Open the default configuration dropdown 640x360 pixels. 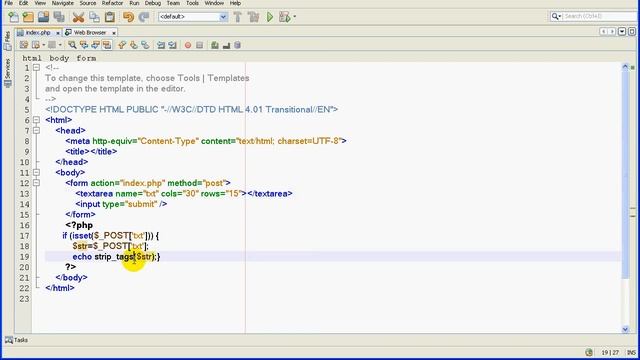223,17
